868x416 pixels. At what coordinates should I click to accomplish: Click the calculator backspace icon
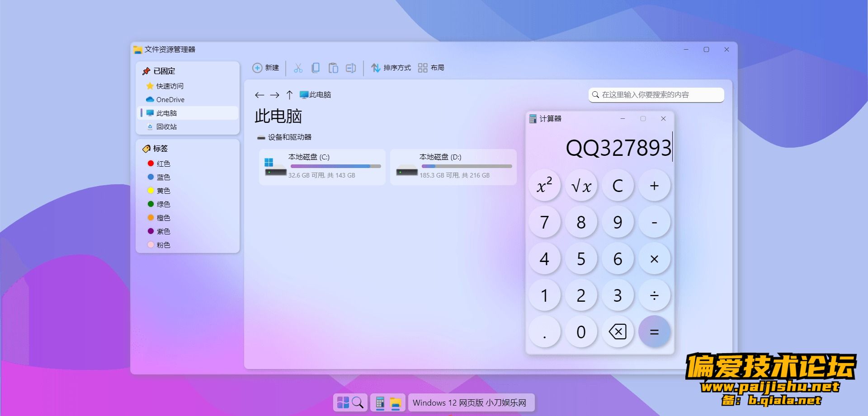click(618, 332)
